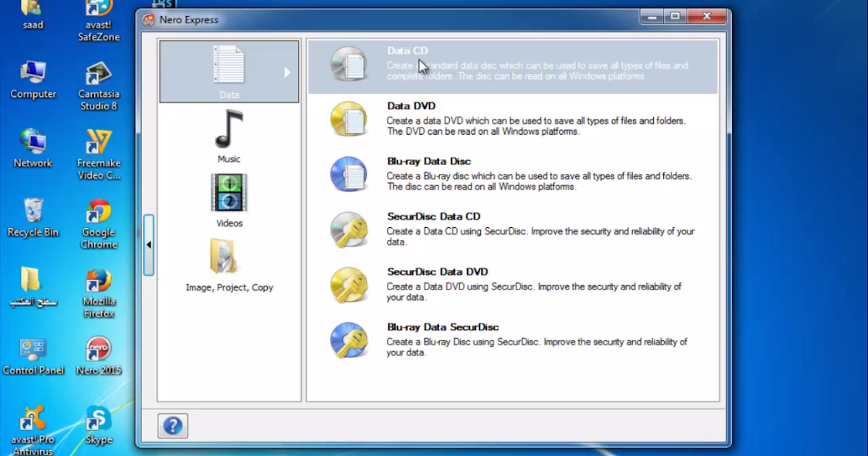
Task: Close the Nero Express window
Action: [705, 16]
